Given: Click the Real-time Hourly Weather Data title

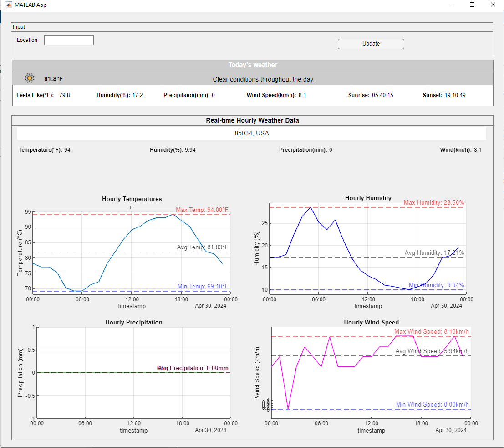Looking at the screenshot, I should point(252,120).
